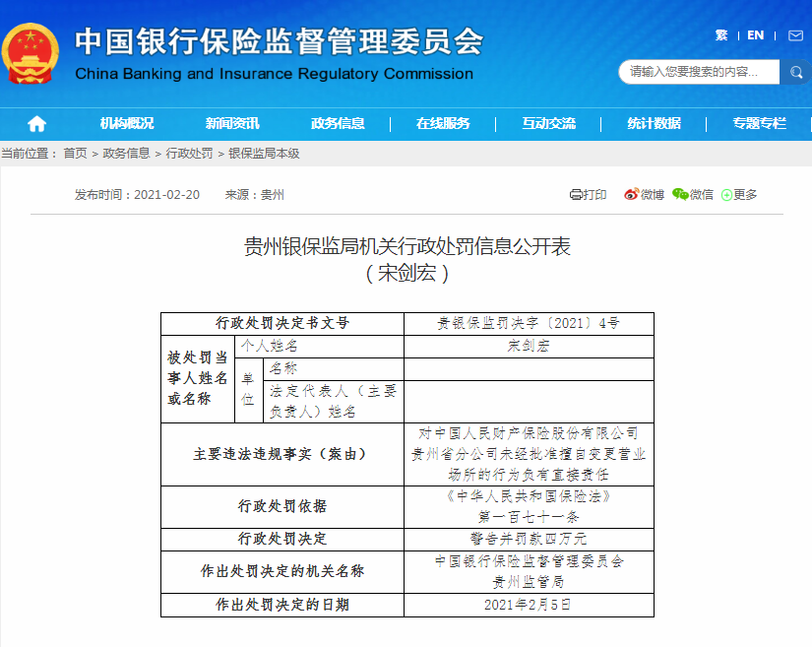Click the search magnifier button
Screen dimensions: 812x647
[796, 72]
